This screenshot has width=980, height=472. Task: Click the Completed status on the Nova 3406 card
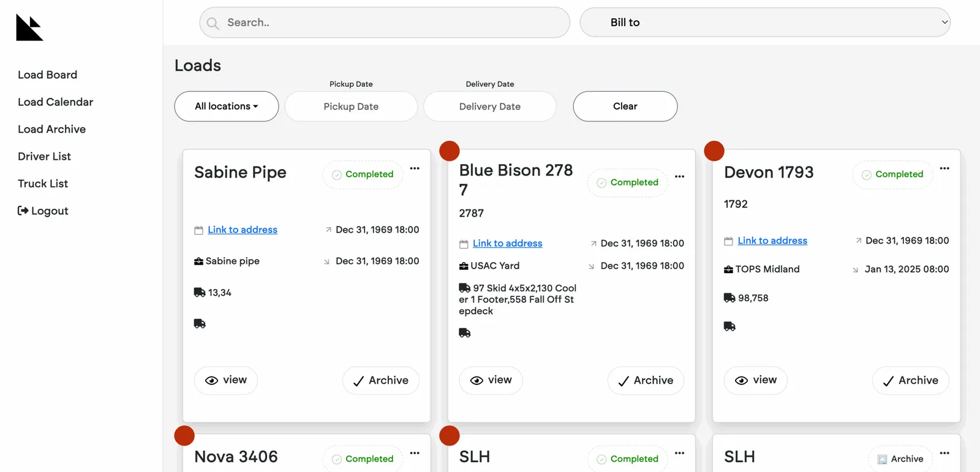click(363, 459)
